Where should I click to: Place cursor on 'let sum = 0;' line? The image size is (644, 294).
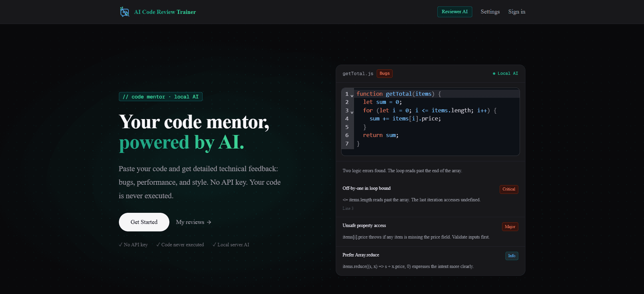(x=382, y=102)
